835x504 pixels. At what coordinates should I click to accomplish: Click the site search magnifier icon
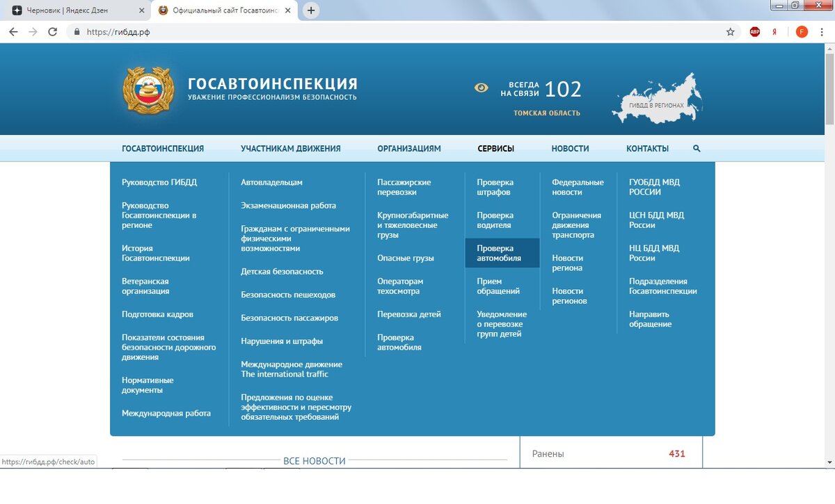pyautogui.click(x=697, y=149)
